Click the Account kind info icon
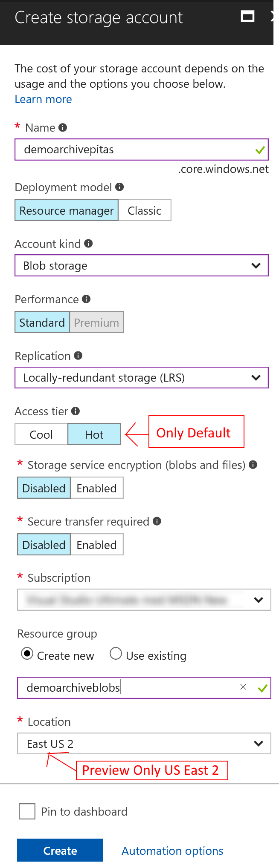Screen dimensions: 279x868 click(88, 244)
